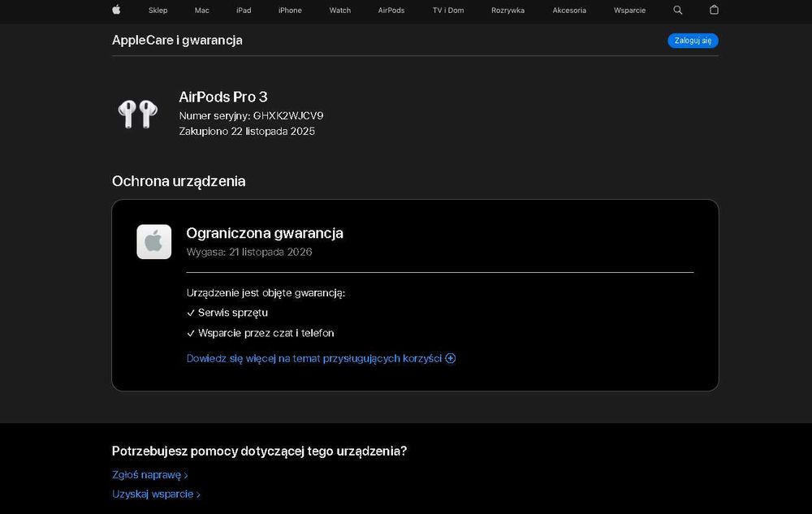Click the Zgłoś naprawę link
The width and height of the screenshot is (812, 514).
(149, 475)
